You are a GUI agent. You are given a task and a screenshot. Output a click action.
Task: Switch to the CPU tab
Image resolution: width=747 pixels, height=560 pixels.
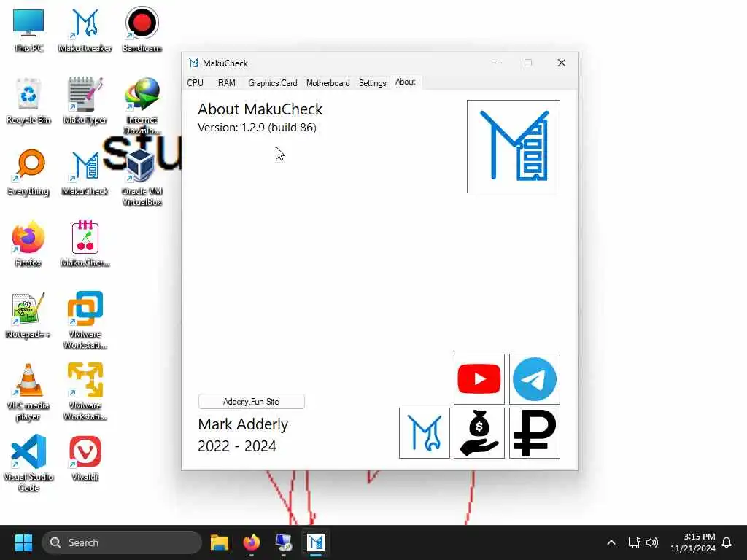click(x=196, y=83)
